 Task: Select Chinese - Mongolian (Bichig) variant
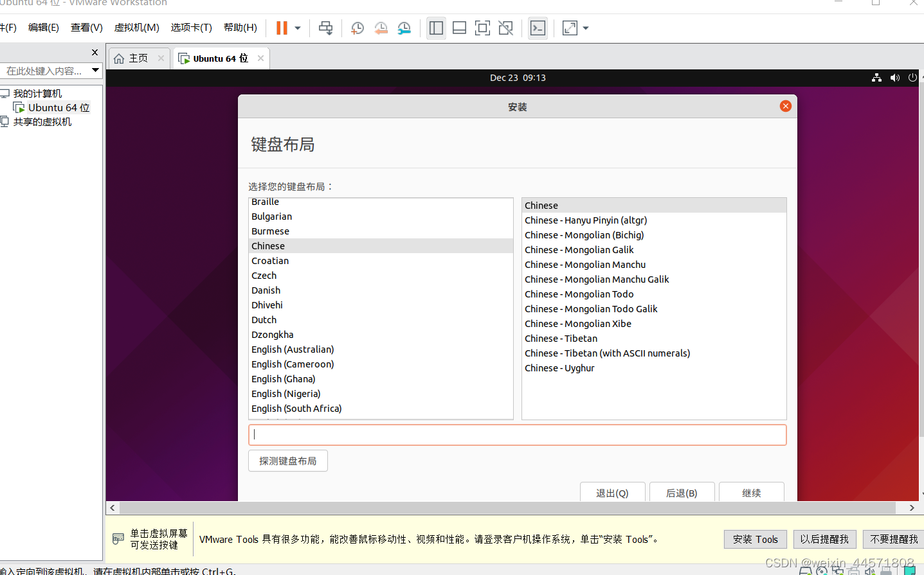[x=654, y=235]
